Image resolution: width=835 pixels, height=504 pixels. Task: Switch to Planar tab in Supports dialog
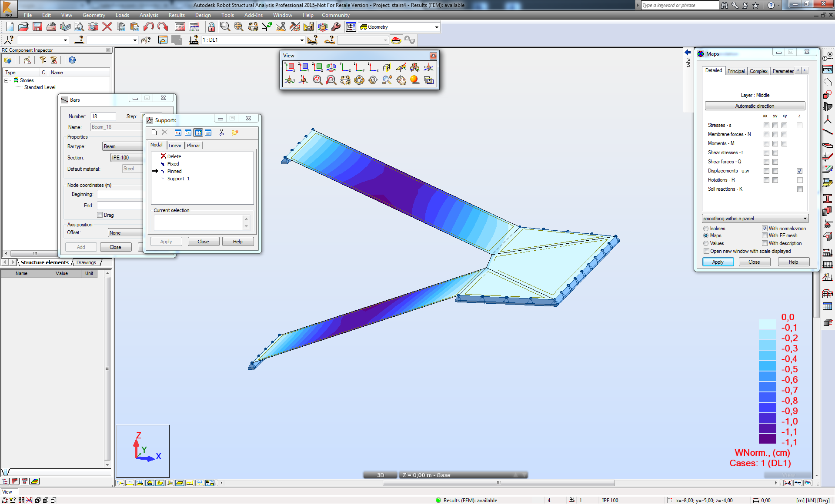(x=194, y=146)
